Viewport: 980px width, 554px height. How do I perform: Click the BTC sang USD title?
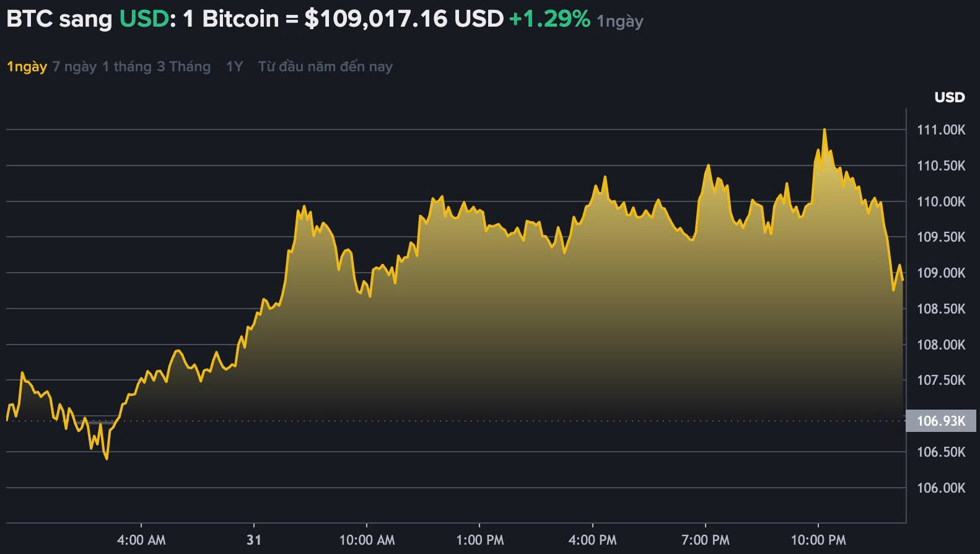(x=59, y=19)
